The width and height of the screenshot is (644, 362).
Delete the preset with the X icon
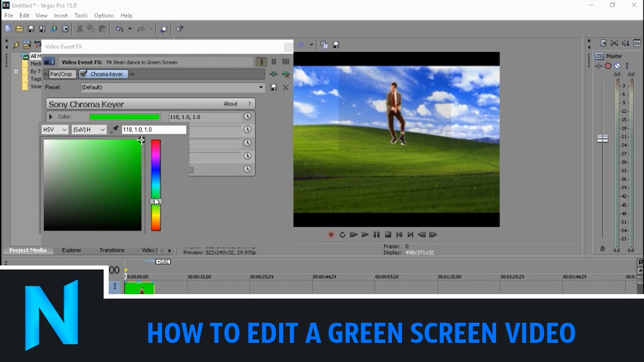tap(286, 87)
